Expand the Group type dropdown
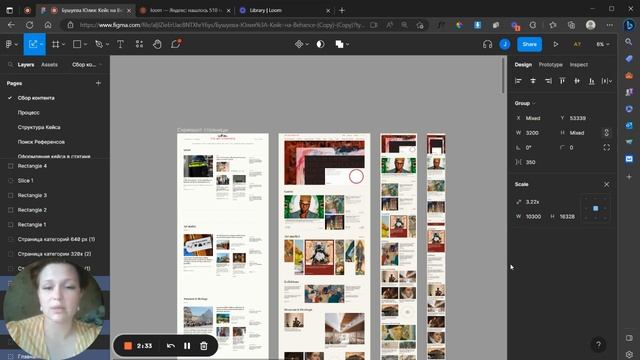640x360 pixels. tap(533, 103)
